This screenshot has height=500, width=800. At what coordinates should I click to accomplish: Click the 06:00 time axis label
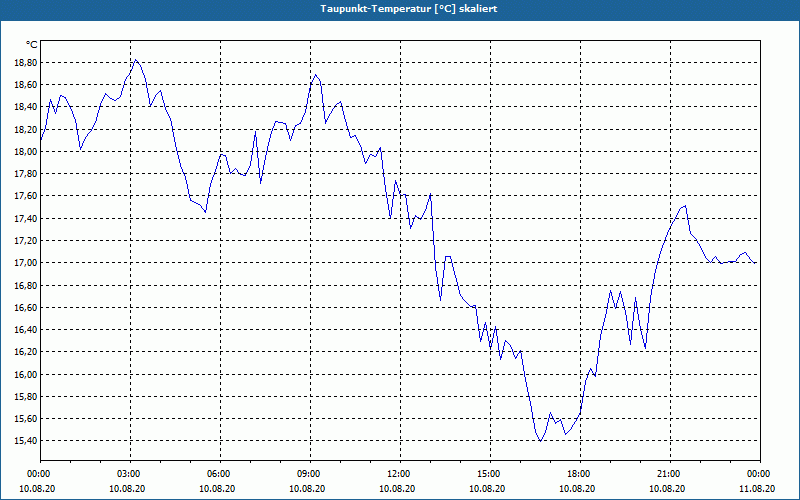[220, 474]
